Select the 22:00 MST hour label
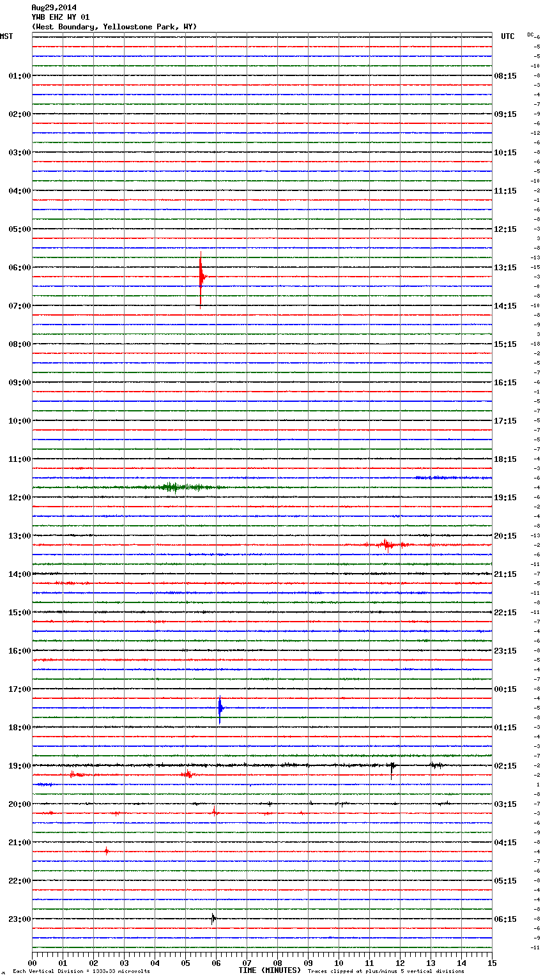The width and height of the screenshot is (543, 980). (x=20, y=881)
